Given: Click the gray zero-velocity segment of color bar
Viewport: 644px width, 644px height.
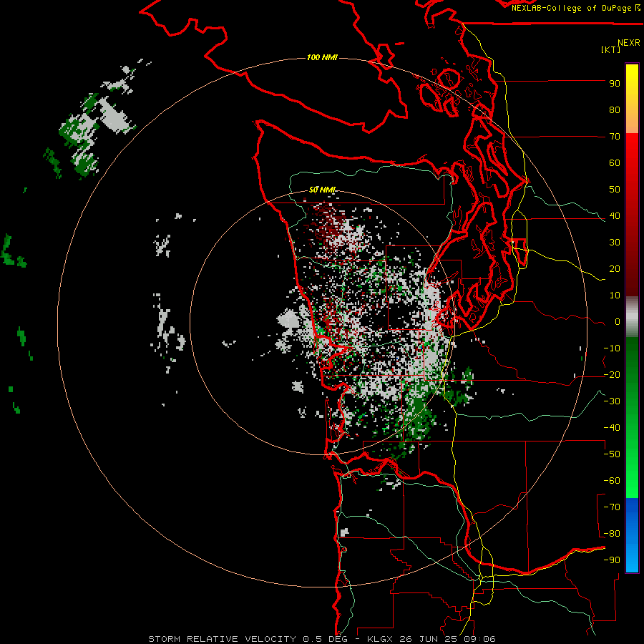Looking at the screenshot, I should pos(632,317).
